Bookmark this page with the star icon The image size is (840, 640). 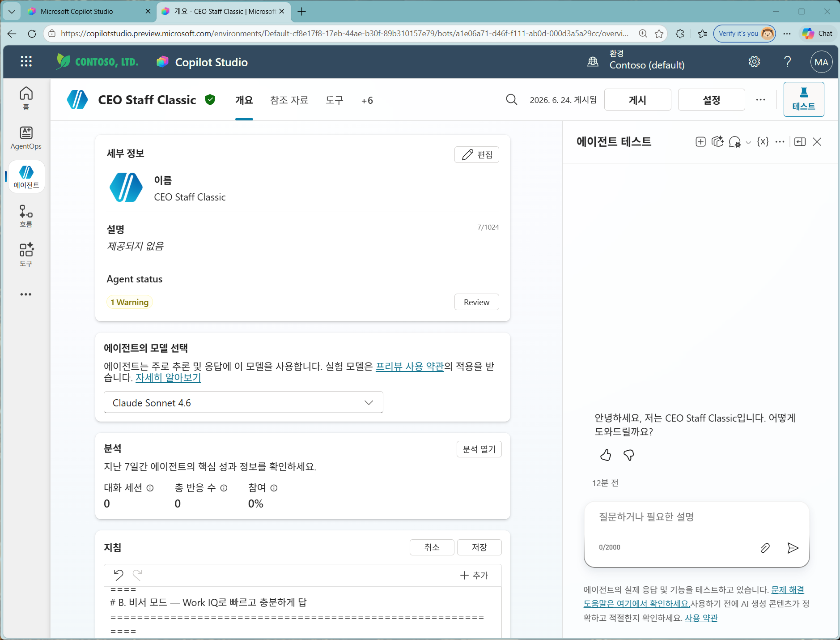pos(659,34)
